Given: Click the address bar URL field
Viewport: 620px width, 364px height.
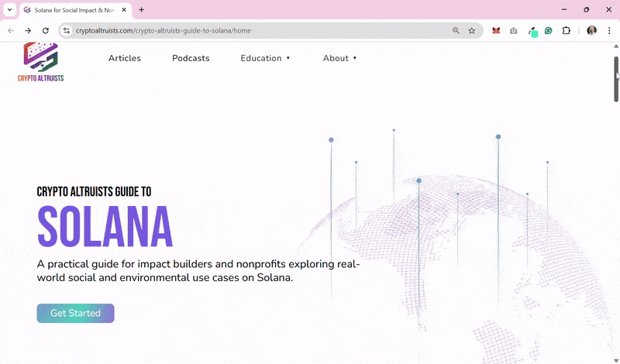Looking at the screenshot, I should pos(256,31).
